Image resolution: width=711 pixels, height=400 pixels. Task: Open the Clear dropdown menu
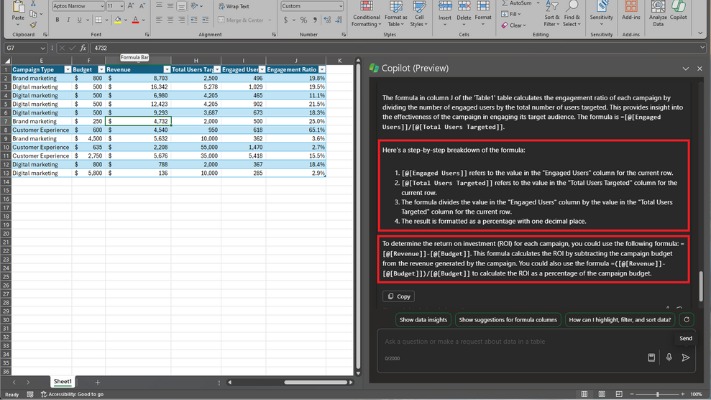(x=513, y=25)
